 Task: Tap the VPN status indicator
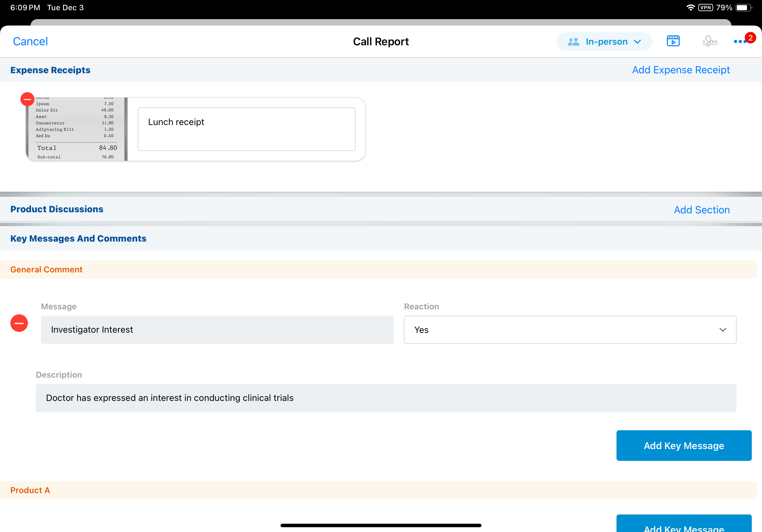pos(705,8)
